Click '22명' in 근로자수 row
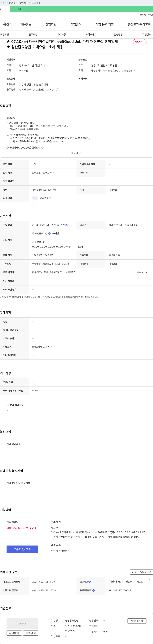This screenshot has height=644, width=153. (106, 632)
